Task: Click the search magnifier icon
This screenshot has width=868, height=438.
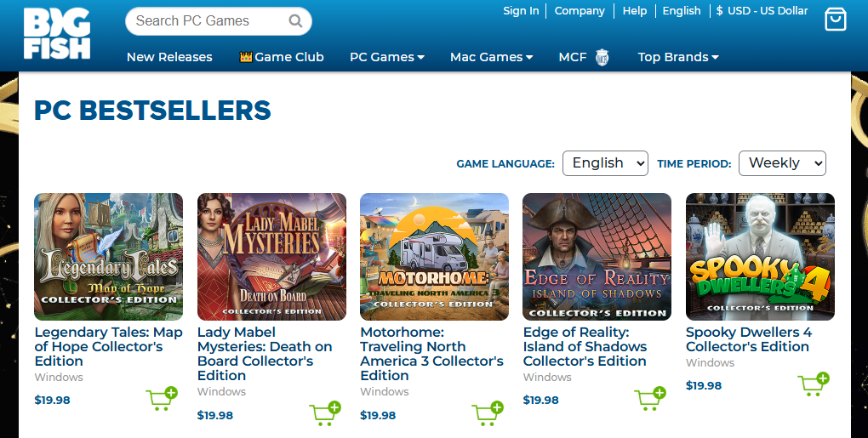Action: tap(295, 21)
